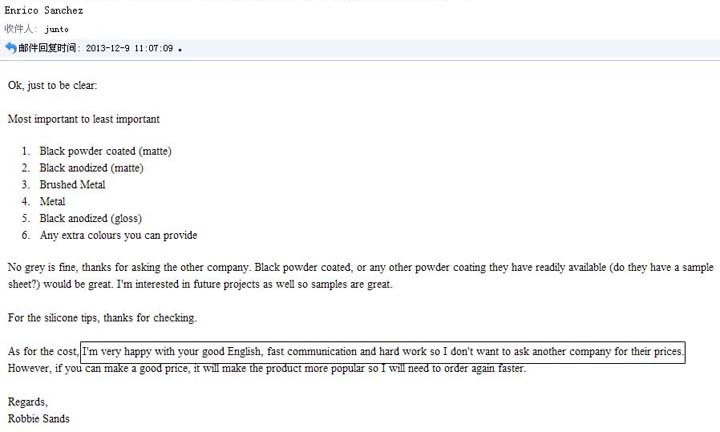Click sender name Enrico Sanchez
720x432 pixels.
(44, 10)
